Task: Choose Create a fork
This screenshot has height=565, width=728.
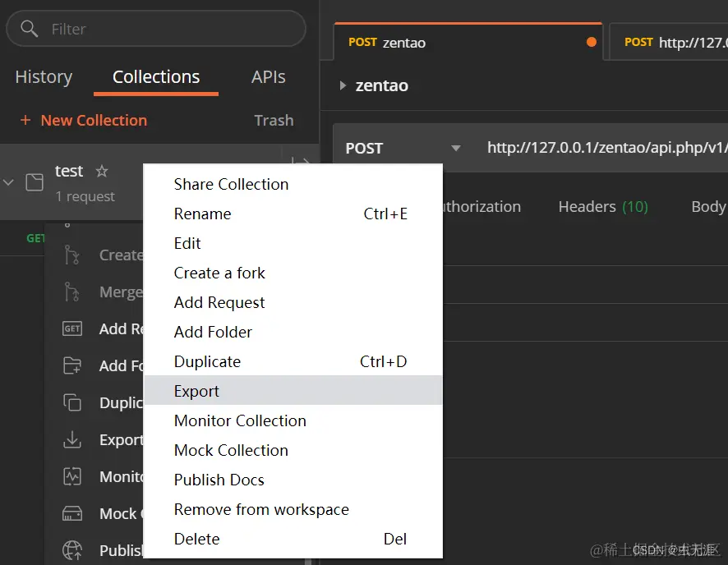Action: (293, 273)
